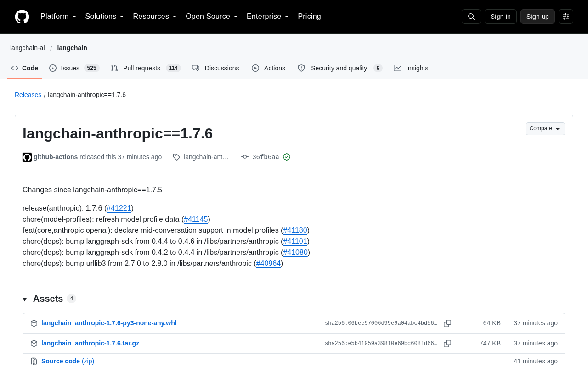Open the Compare dropdown
This screenshot has width=588, height=368.
545,129
